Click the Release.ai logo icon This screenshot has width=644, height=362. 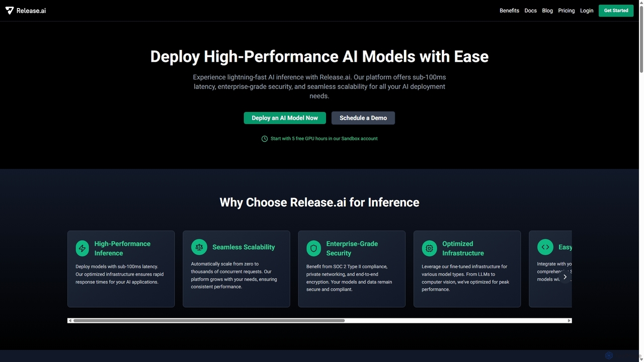pos(10,11)
